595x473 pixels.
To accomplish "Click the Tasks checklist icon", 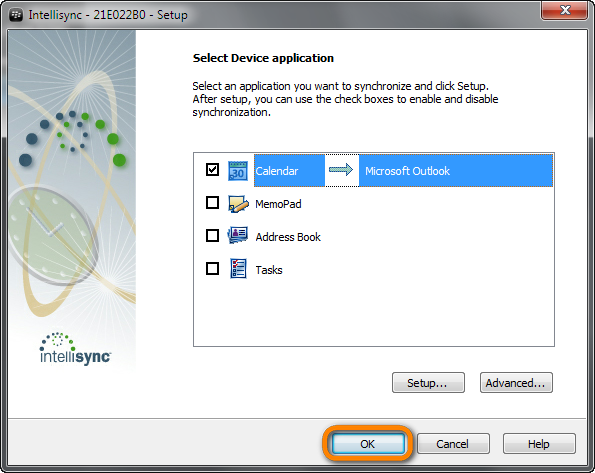I will click(x=238, y=269).
